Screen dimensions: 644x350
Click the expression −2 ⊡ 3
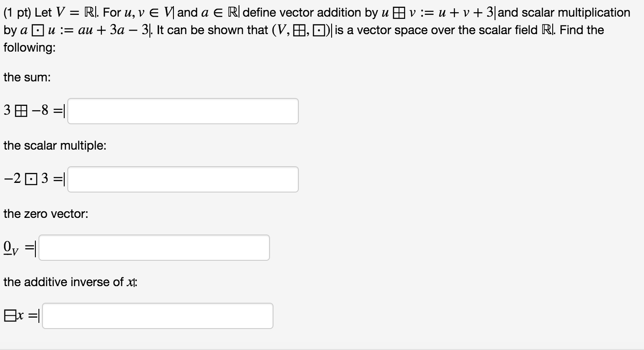tap(33, 178)
